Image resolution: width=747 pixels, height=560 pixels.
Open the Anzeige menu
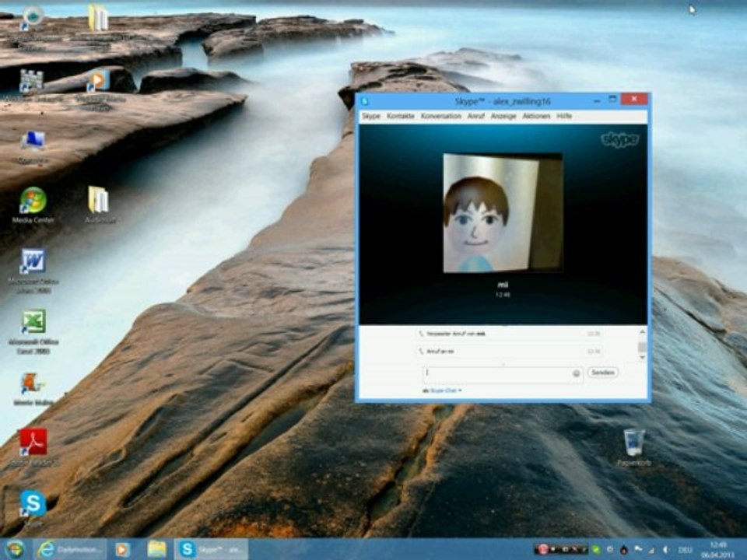point(503,116)
